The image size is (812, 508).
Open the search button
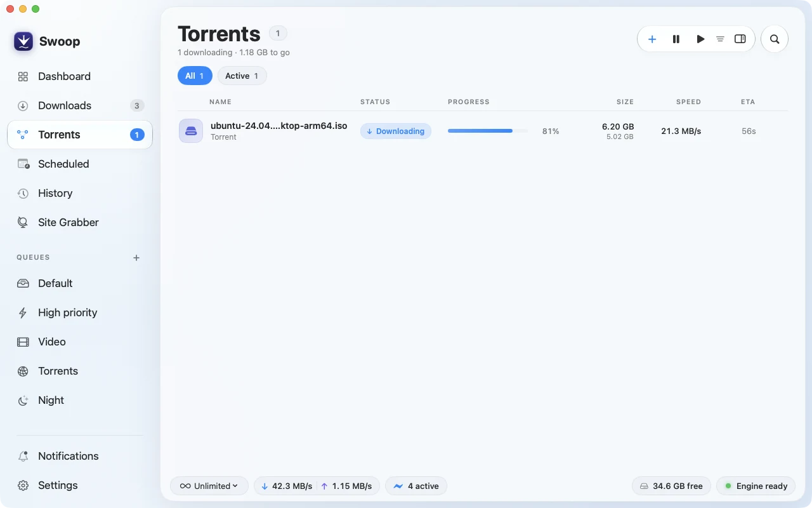(x=775, y=39)
